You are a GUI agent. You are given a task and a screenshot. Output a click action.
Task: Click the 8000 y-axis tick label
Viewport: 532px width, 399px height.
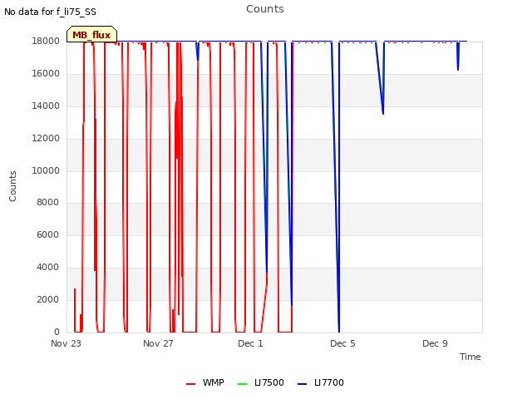pyautogui.click(x=48, y=202)
